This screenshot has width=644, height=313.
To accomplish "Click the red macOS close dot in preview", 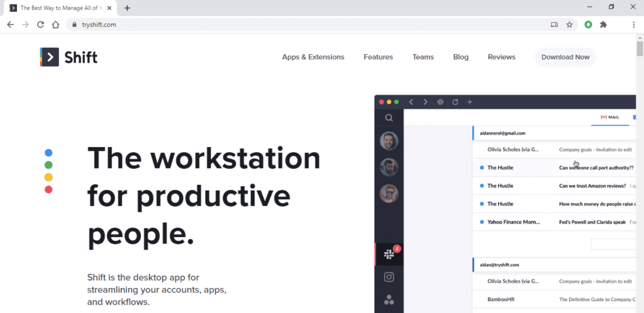I will [x=382, y=102].
